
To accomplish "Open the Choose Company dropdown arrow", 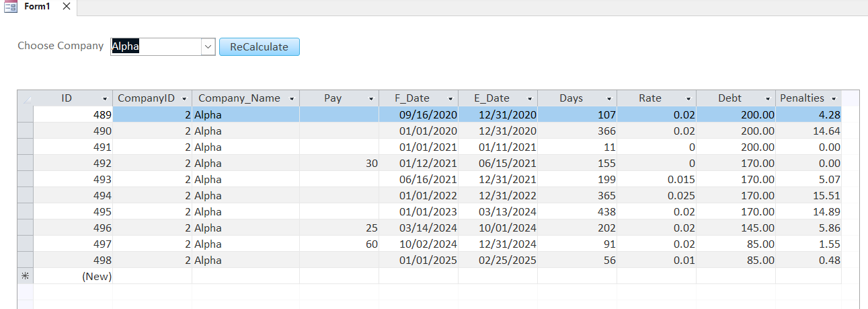I will 208,46.
